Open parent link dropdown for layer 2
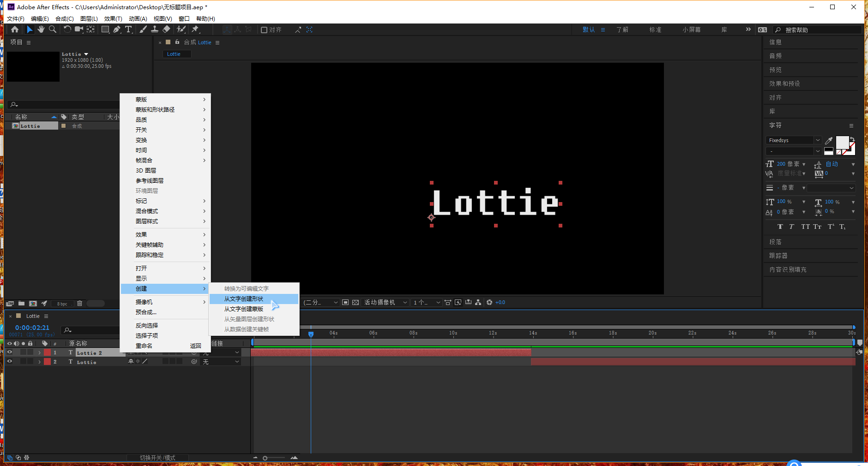The height and width of the screenshot is (466, 868). pyautogui.click(x=221, y=362)
